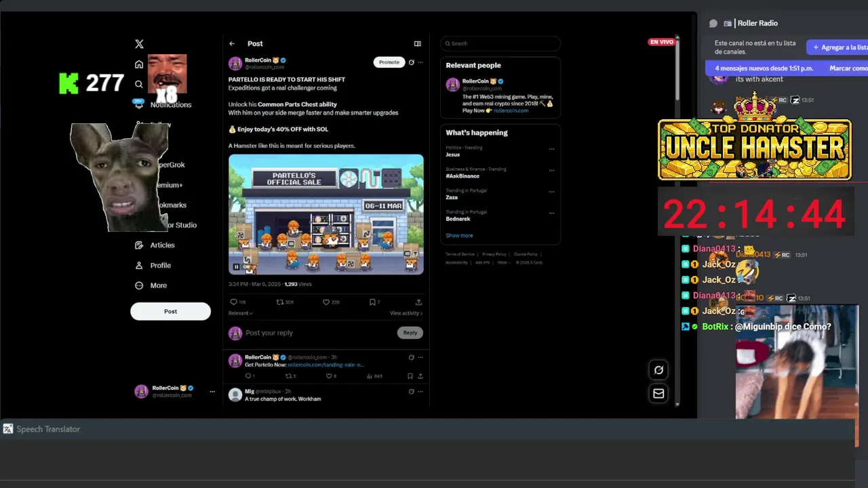The height and width of the screenshot is (488, 868).
Task: Share the RollerCoin reply
Action: tap(420, 375)
